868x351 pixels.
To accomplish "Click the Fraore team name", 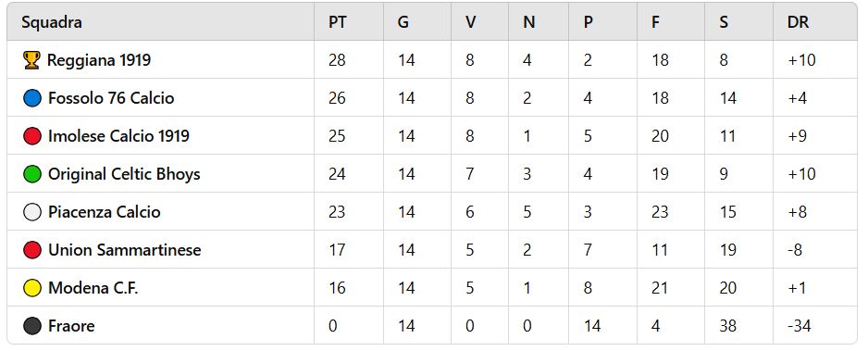I will (x=71, y=326).
